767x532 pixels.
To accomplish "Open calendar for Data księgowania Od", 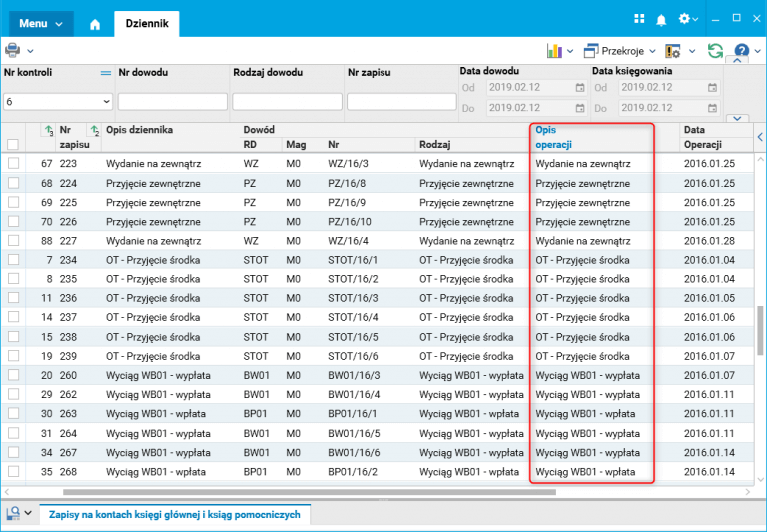I will (712, 88).
